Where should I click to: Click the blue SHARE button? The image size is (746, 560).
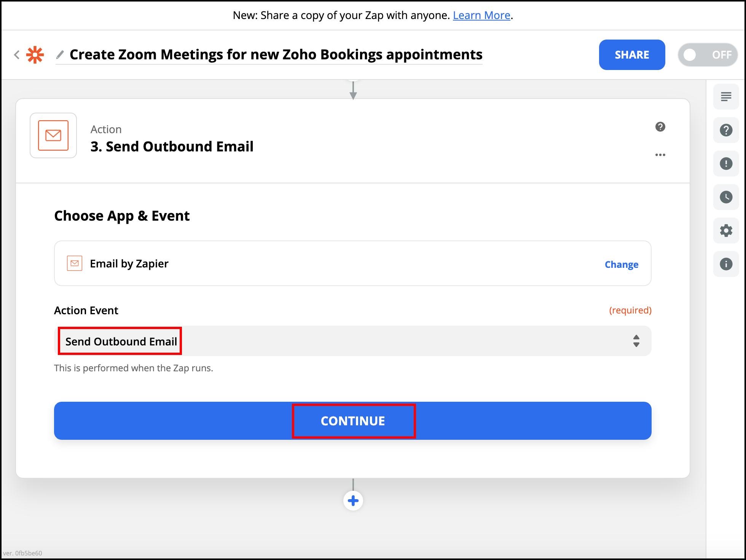tap(632, 55)
